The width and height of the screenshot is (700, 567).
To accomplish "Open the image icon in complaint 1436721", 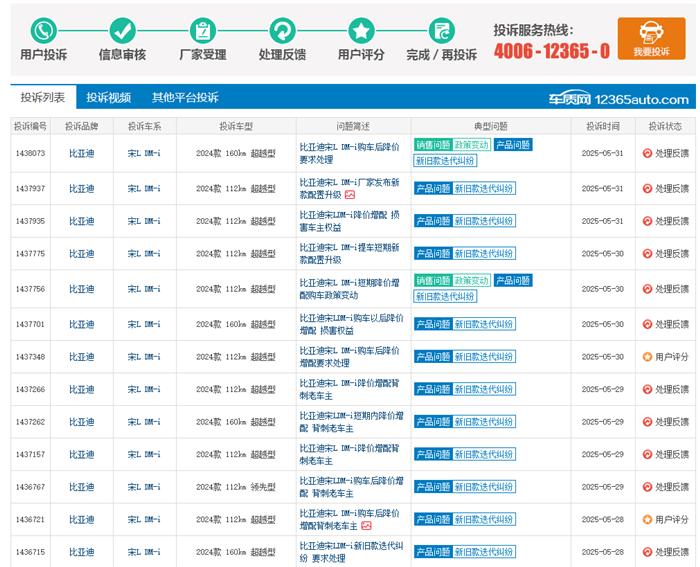I will tap(366, 525).
